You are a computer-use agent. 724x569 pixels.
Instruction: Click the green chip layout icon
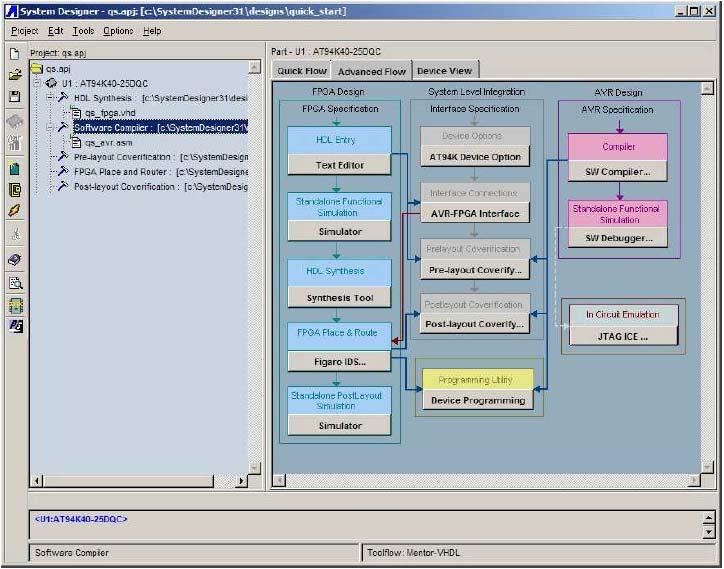pos(15,306)
